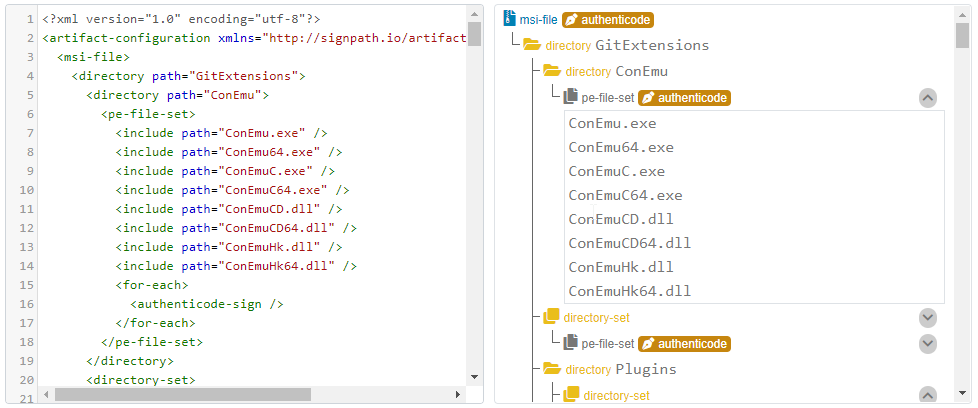Click the pe-file-set icon under ConEmu
The width and height of the screenshot is (978, 408).
571,97
